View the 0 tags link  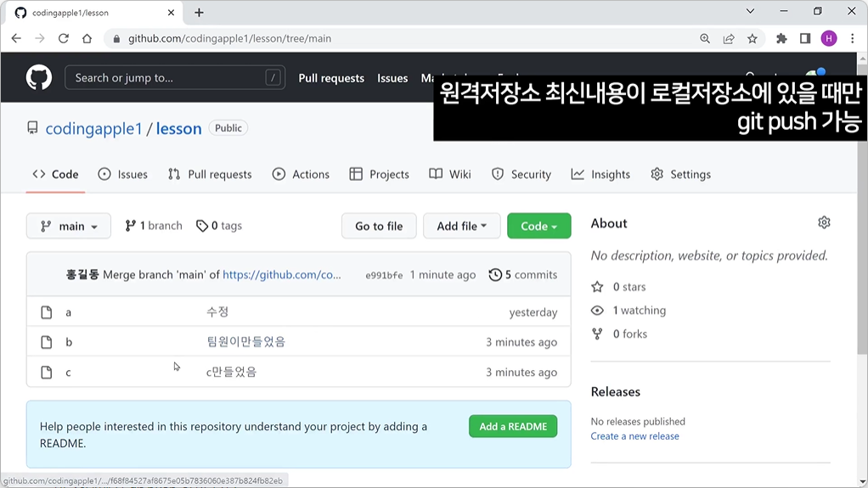(x=219, y=226)
